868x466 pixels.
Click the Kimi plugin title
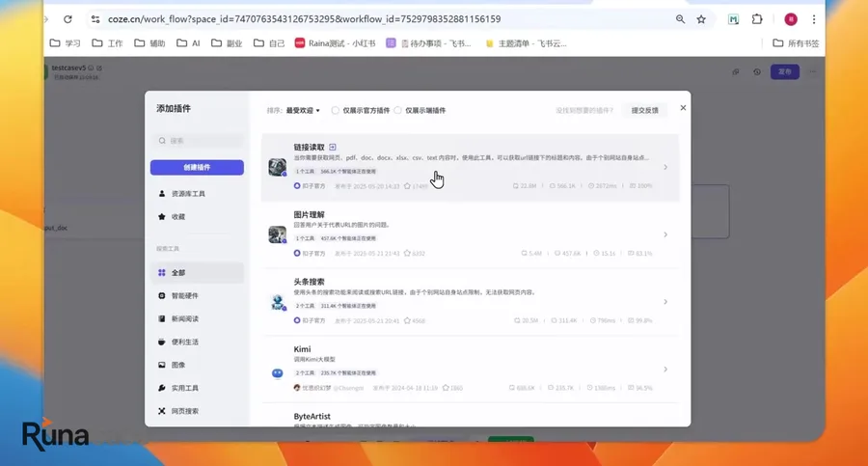pos(302,349)
